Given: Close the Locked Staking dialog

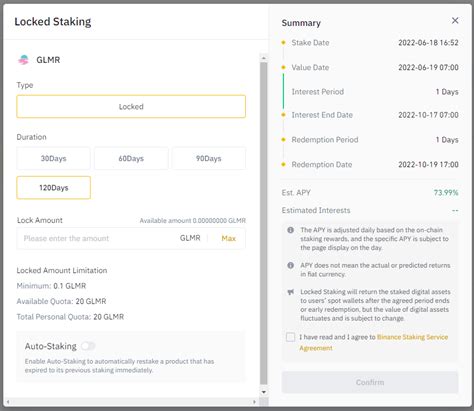Looking at the screenshot, I should [455, 21].
